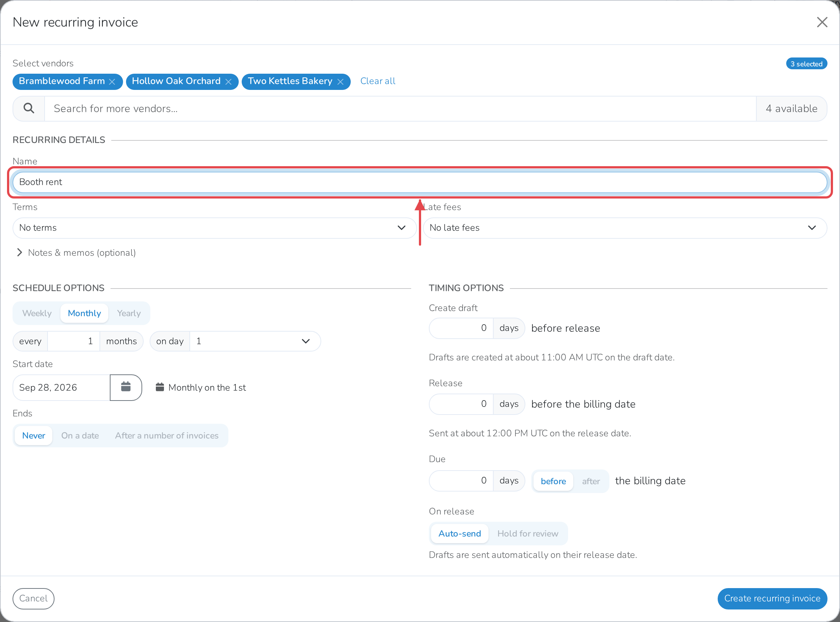The image size is (840, 622).
Task: Click the 4 available label
Action: pyautogui.click(x=791, y=108)
